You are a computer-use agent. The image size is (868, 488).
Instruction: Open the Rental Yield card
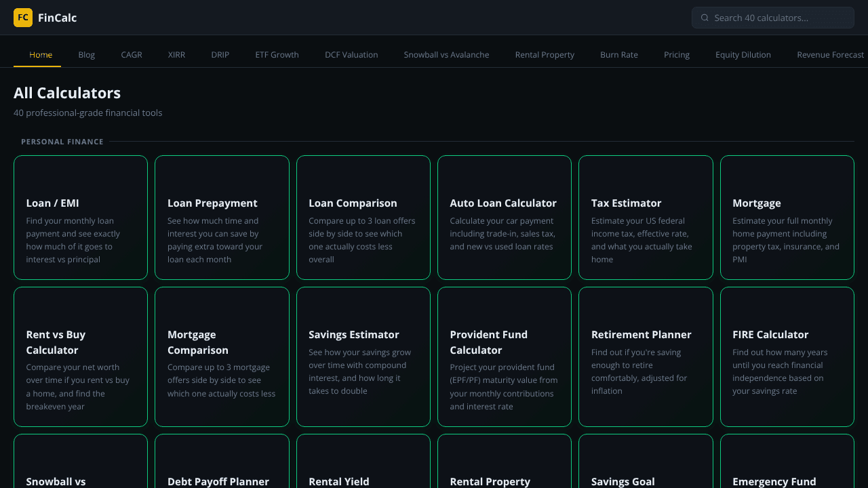tap(363, 462)
